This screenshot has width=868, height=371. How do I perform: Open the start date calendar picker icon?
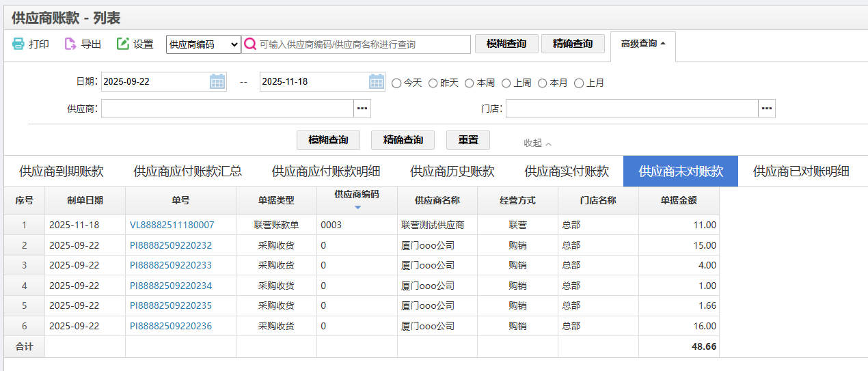click(217, 82)
